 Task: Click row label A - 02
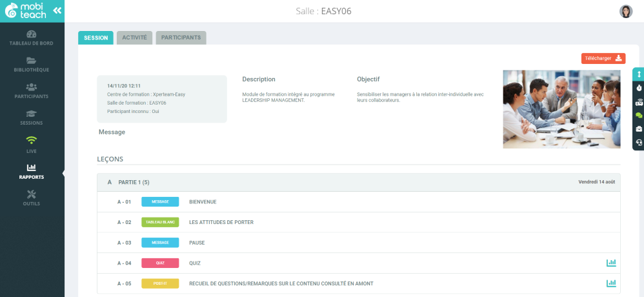pyautogui.click(x=124, y=222)
